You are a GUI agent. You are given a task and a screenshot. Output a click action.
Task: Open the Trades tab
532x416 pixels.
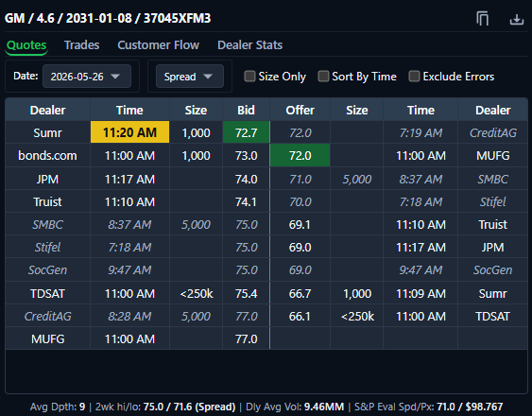pyautogui.click(x=82, y=45)
